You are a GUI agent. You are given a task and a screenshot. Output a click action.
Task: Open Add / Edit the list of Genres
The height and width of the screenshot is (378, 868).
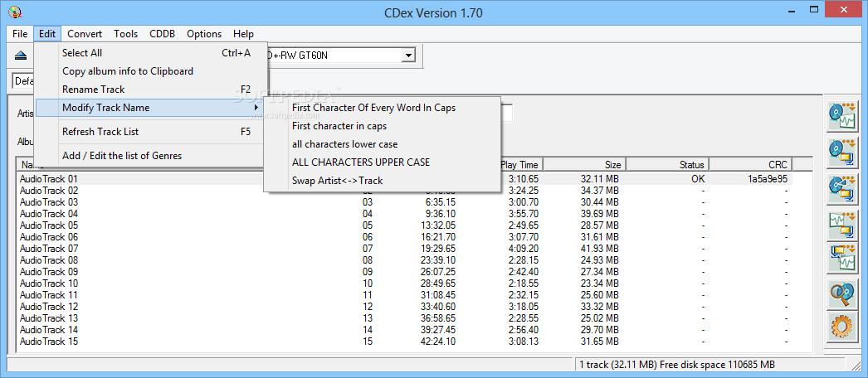(x=150, y=156)
